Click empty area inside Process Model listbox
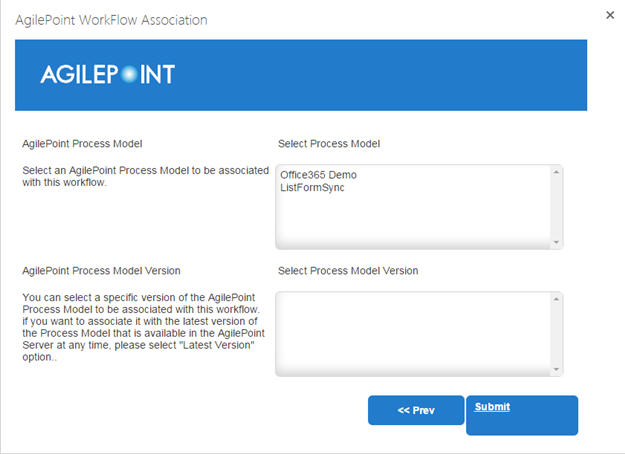Image resolution: width=625 pixels, height=454 pixels. pyautogui.click(x=413, y=221)
